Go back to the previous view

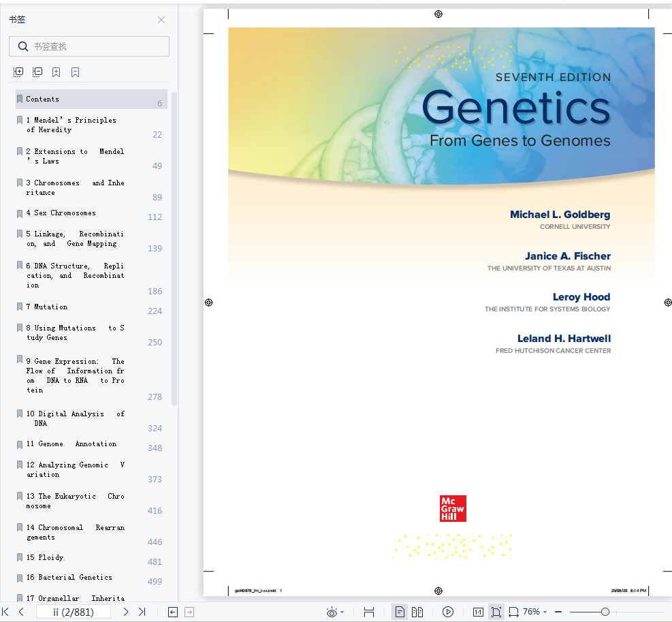[x=173, y=612]
